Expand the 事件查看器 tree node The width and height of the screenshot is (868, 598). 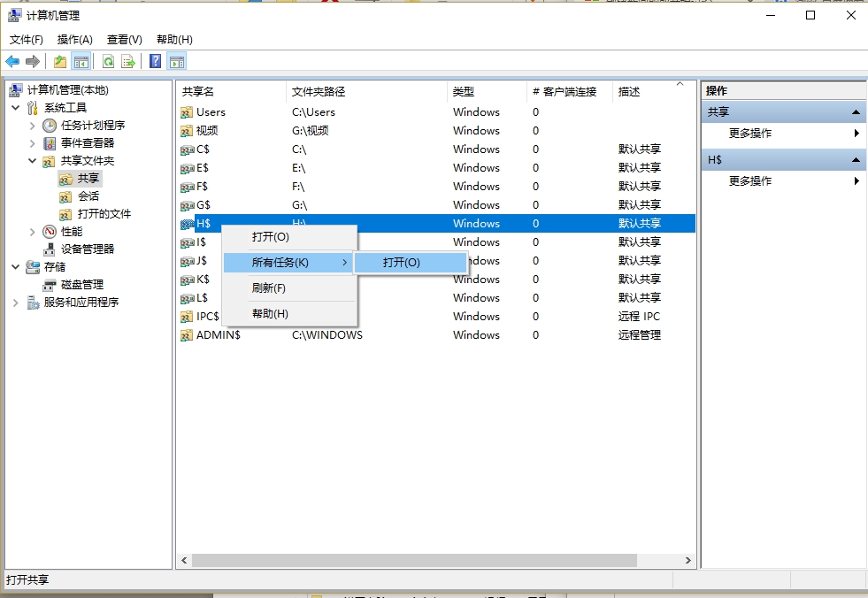click(32, 143)
